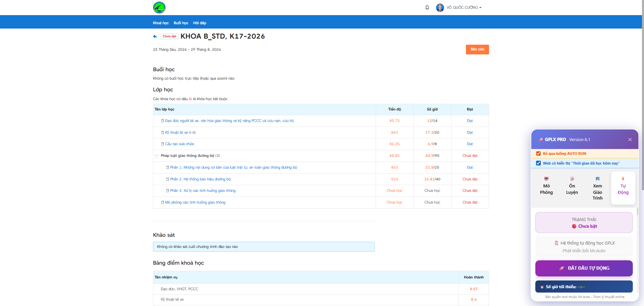Click the document icon beside Phần 3

pyautogui.click(x=167, y=191)
